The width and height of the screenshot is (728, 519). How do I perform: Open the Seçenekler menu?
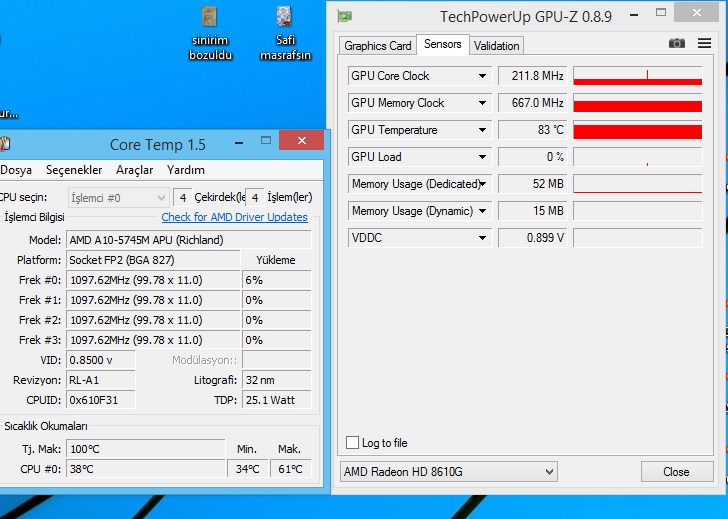pyautogui.click(x=74, y=170)
